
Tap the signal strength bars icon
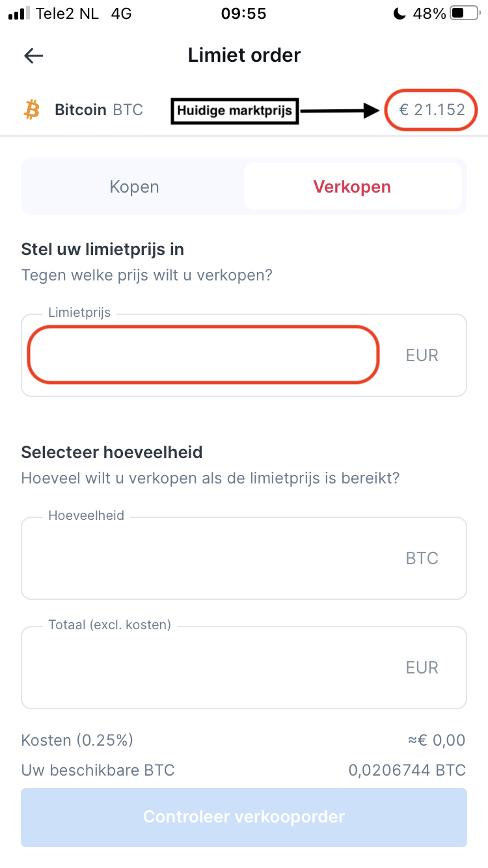(20, 13)
